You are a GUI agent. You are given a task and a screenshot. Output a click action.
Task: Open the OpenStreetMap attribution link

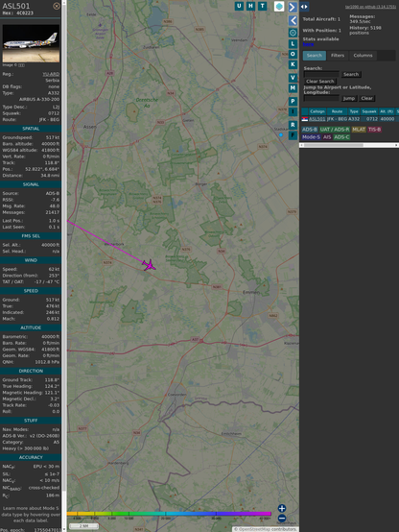(x=253, y=529)
